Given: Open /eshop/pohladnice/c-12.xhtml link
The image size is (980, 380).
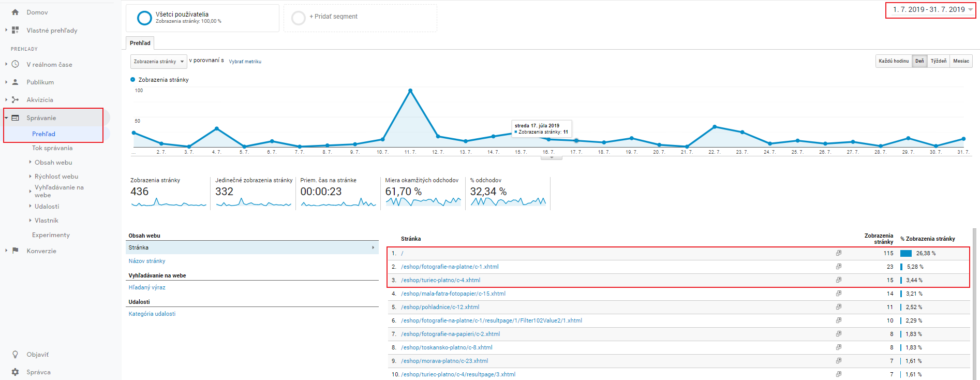Looking at the screenshot, I should click(x=440, y=307).
